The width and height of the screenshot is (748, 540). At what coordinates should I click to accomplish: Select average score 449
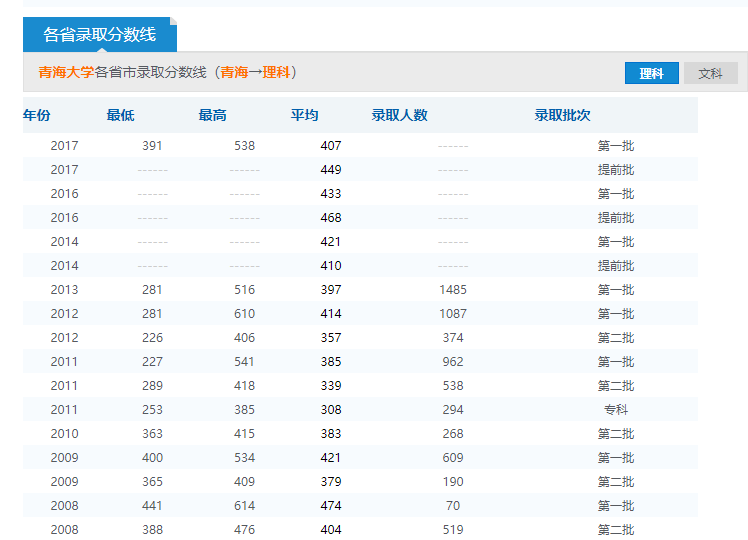tap(331, 169)
